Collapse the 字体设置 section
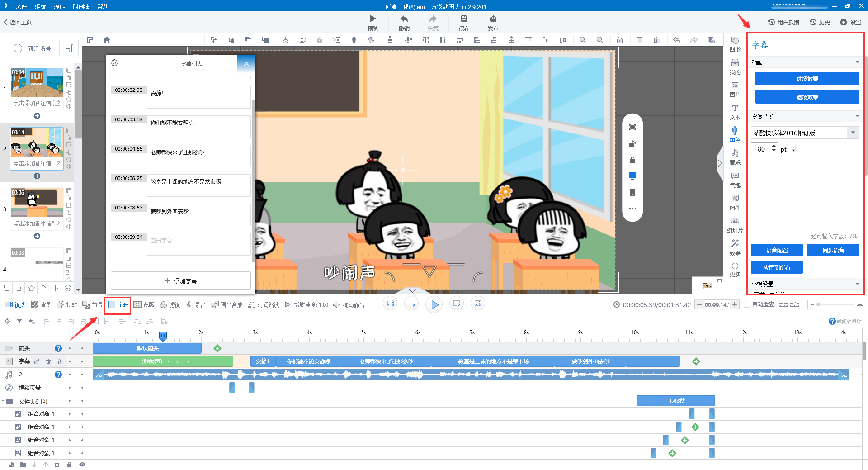Image resolution: width=868 pixels, height=470 pixels. (x=857, y=116)
